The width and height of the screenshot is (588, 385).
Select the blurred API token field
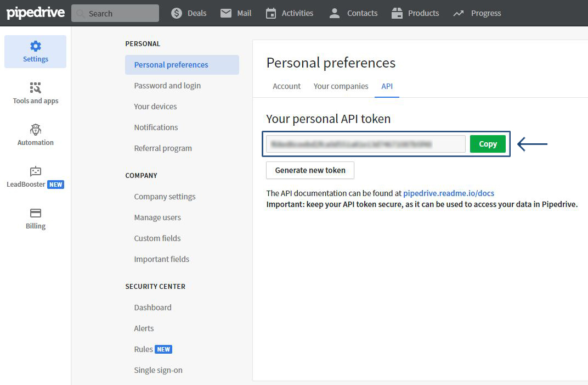366,144
